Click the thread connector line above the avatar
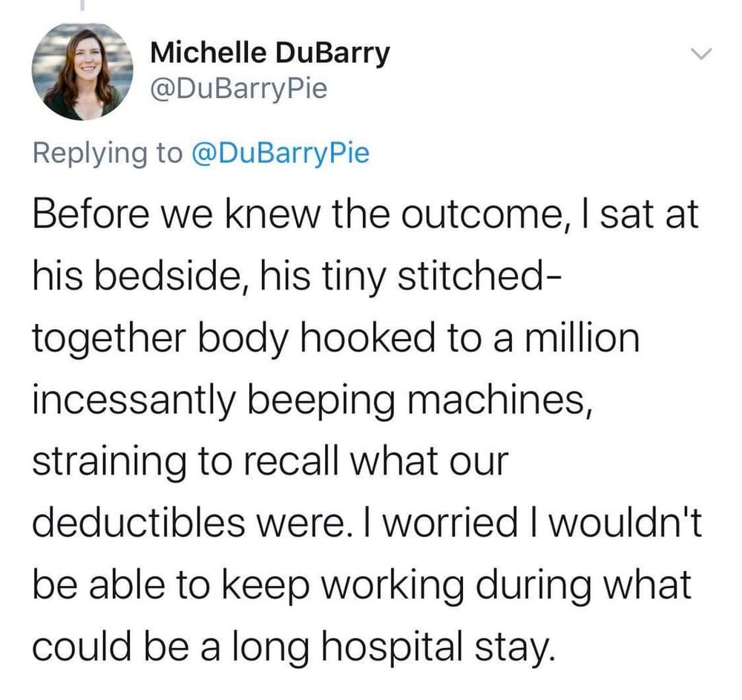This screenshot has height=700, width=742. tap(82, 6)
